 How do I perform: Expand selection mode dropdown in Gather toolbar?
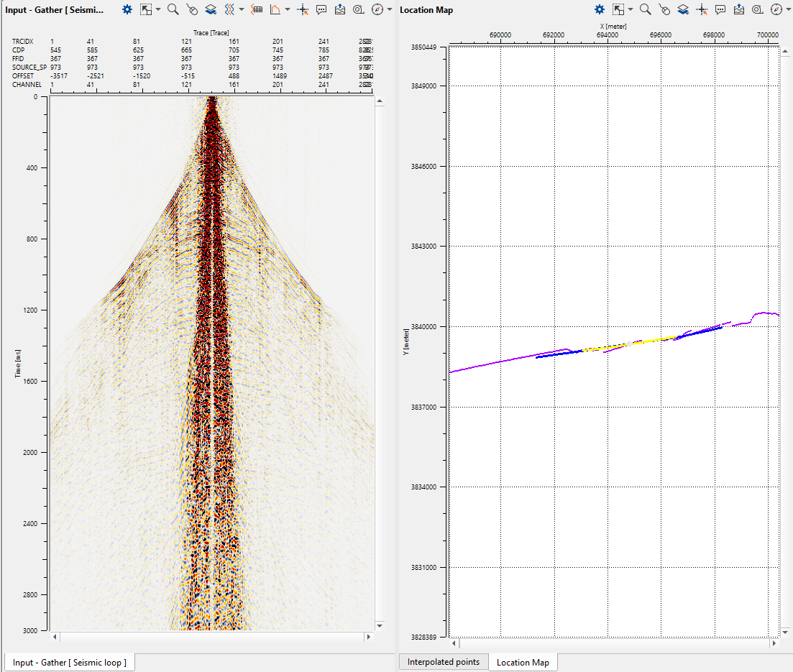coord(157,9)
